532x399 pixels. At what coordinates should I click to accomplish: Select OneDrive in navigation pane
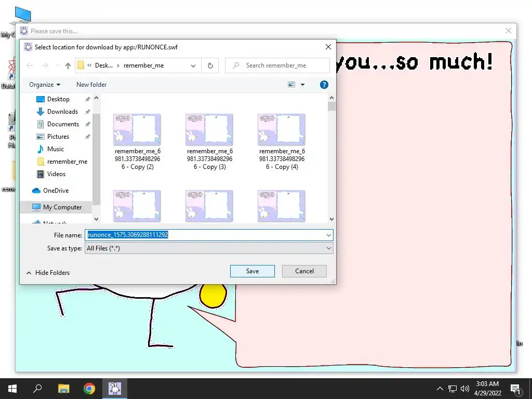[56, 190]
